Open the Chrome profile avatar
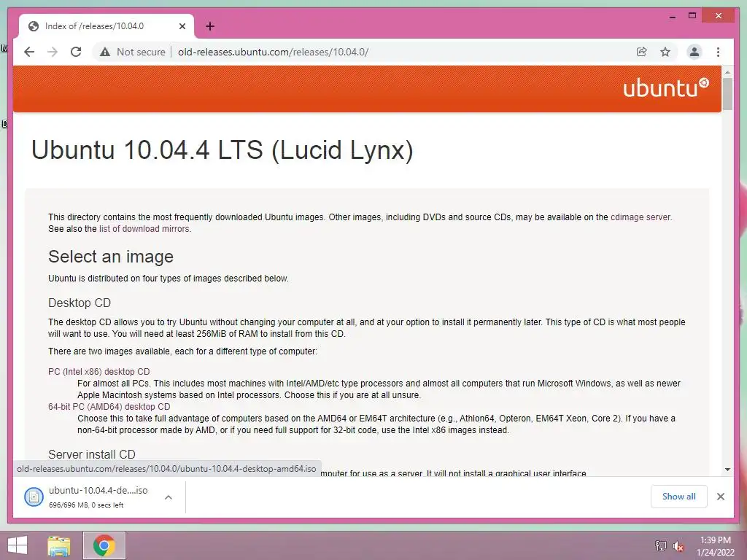 [694, 52]
